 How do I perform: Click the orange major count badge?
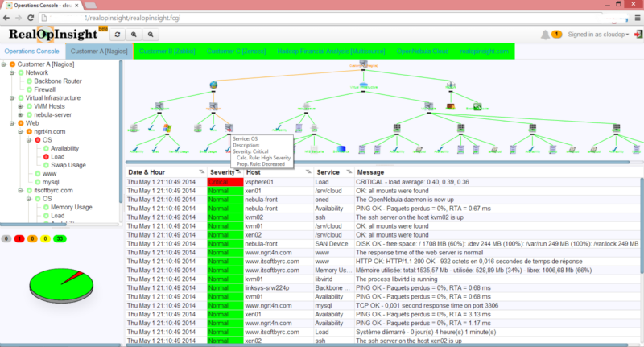32,238
